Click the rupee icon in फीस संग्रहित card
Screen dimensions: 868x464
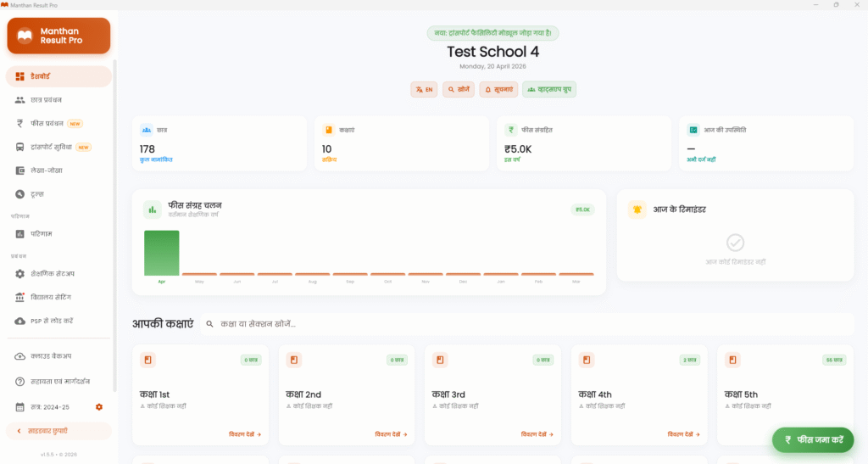(x=511, y=130)
